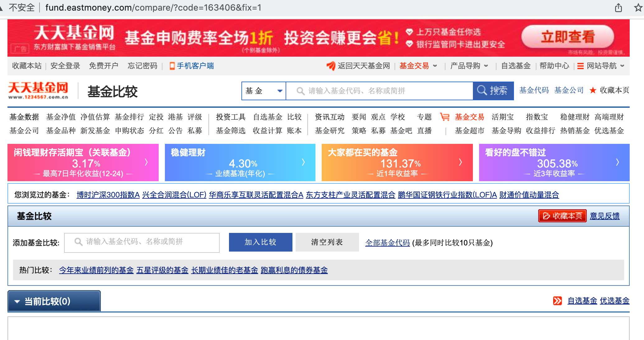Image resolution: width=644 pixels, height=340 pixels.
Task: Click the red double-arrow icon beside 自选基金
Action: coord(557,301)
